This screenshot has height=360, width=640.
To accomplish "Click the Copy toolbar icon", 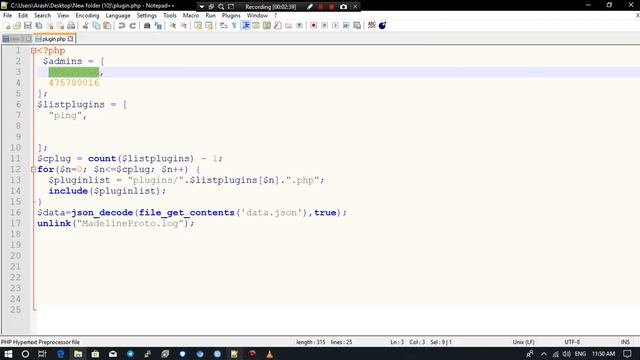I will click(x=96, y=26).
